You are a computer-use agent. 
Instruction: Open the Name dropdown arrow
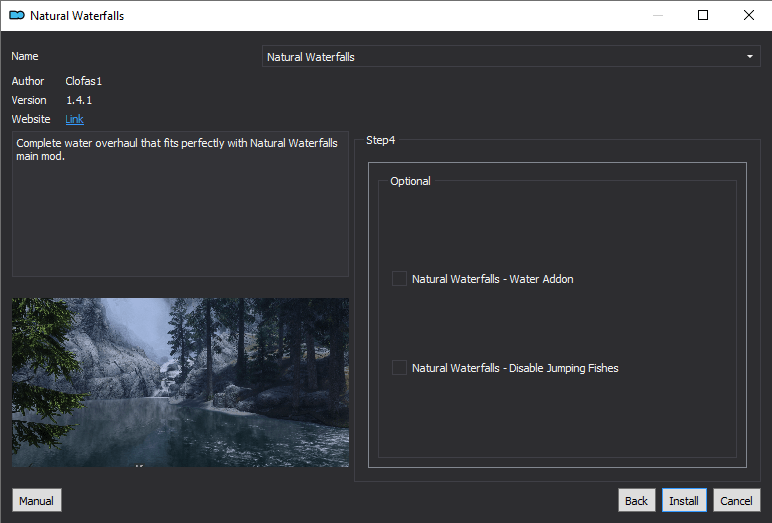coord(749,57)
